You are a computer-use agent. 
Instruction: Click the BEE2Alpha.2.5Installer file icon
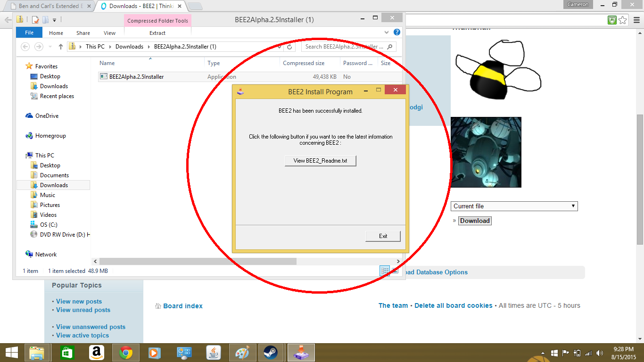click(x=104, y=76)
